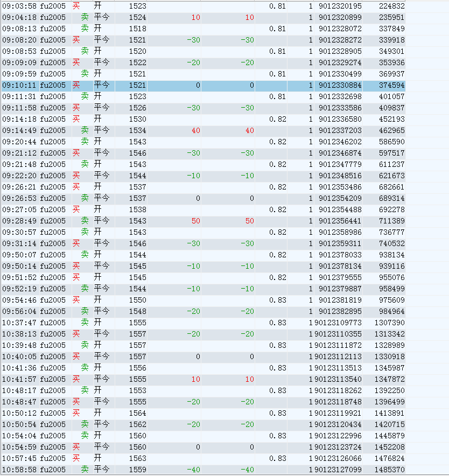Click the price 1530 in the 09:14:18 row
This screenshot has height=476, width=449.
coord(137,120)
